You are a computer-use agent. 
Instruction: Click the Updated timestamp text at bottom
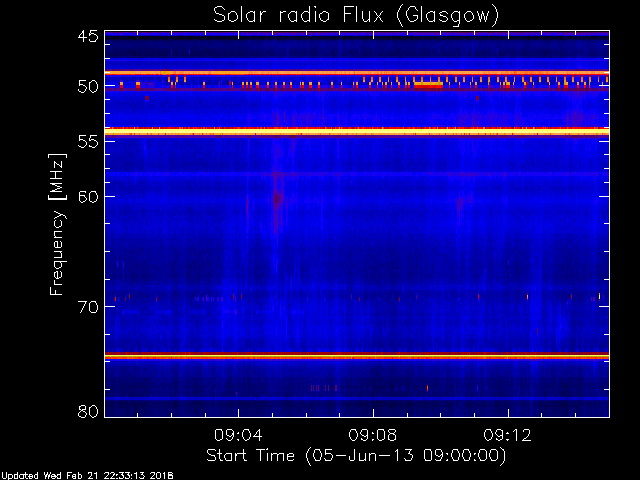point(87,476)
